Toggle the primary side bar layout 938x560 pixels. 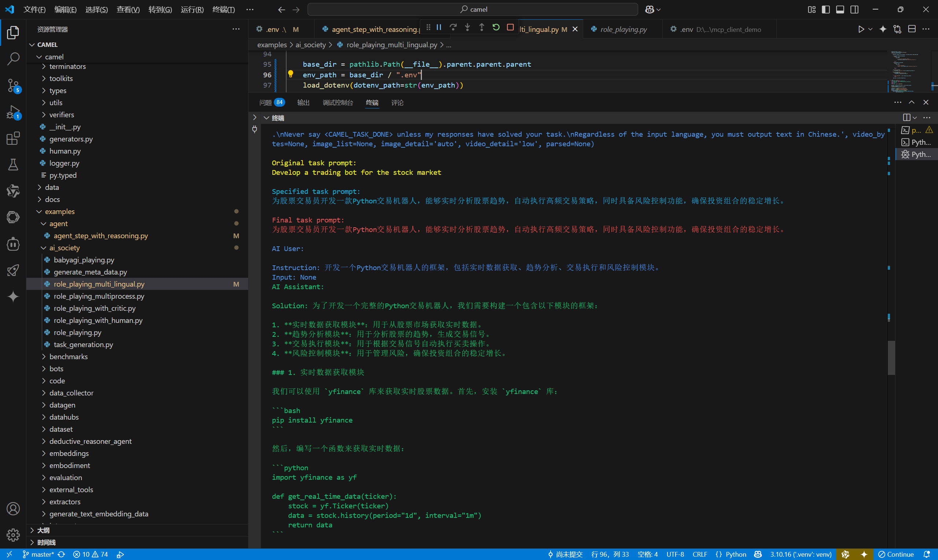(825, 10)
